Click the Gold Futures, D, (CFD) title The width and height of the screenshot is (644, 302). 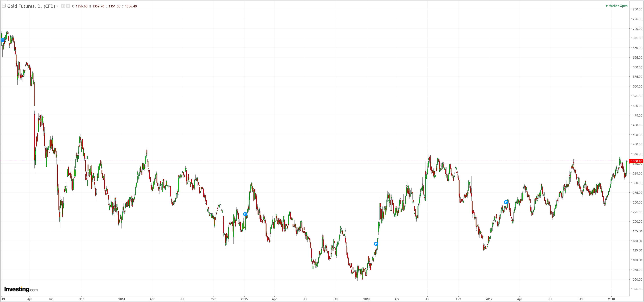(31, 6)
